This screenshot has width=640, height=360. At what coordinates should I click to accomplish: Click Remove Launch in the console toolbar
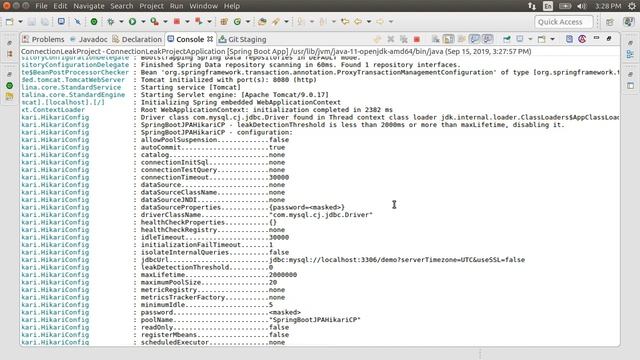point(391,39)
